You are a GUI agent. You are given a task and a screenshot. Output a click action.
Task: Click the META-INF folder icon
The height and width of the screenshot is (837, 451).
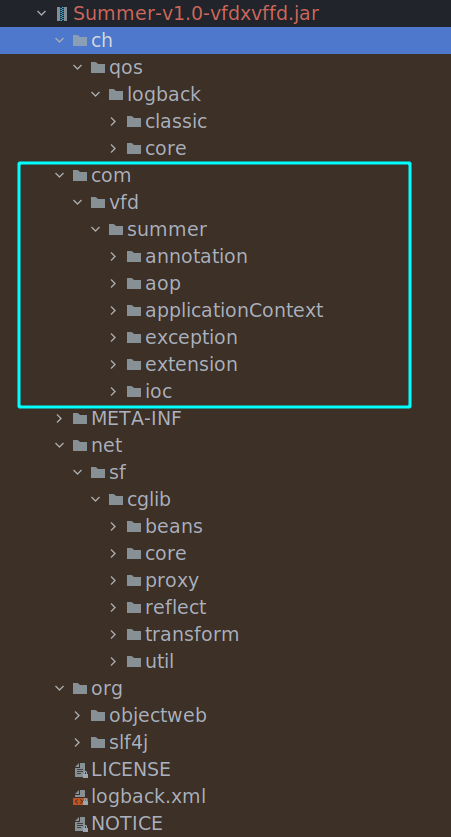(80, 418)
